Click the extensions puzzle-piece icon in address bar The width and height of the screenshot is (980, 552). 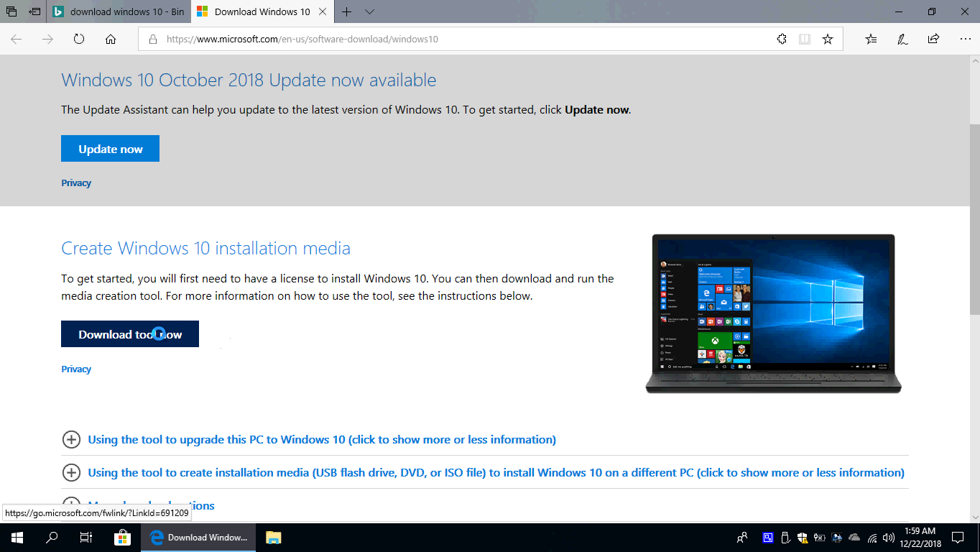(782, 40)
